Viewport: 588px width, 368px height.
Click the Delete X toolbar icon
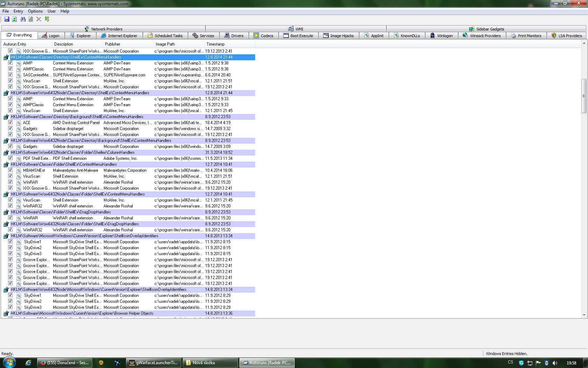click(x=39, y=19)
